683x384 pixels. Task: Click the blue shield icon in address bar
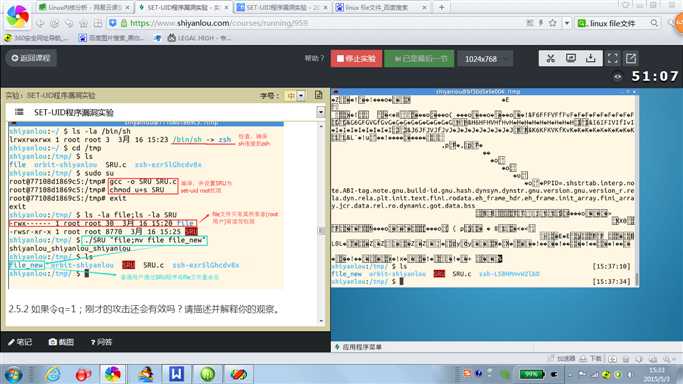pyautogui.click(x=112, y=23)
